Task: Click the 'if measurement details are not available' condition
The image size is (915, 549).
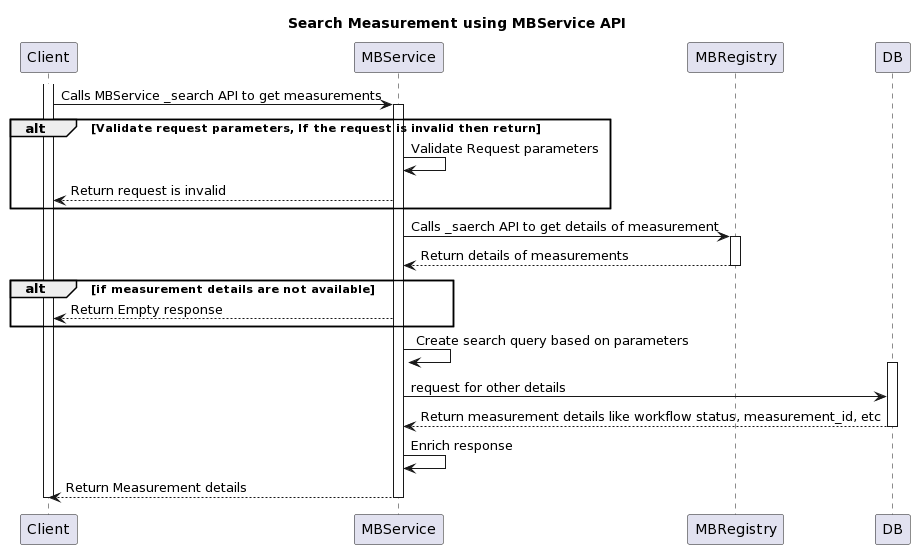Action: click(233, 289)
